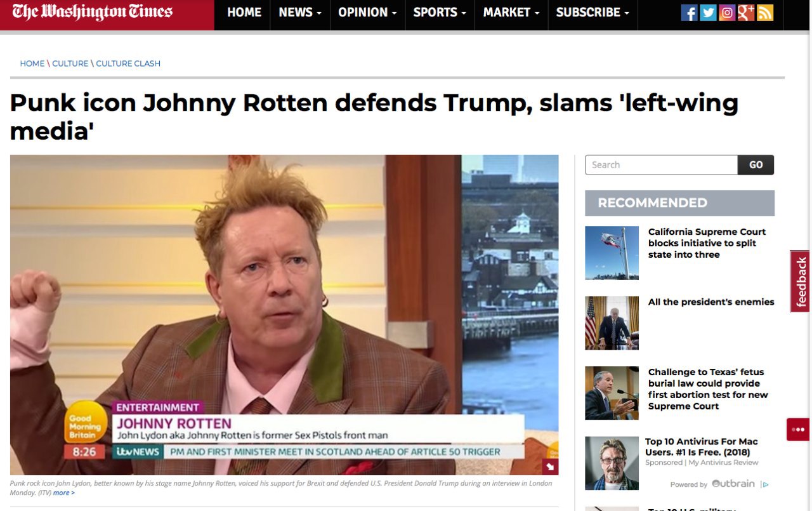Open the Google Plus icon
The image size is (812, 511).
click(x=746, y=13)
